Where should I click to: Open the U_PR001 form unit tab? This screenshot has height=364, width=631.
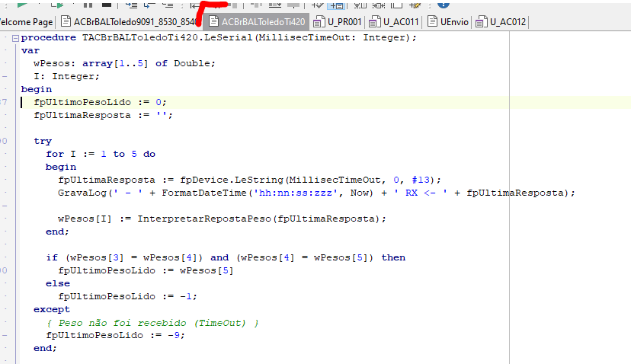pyautogui.click(x=338, y=22)
